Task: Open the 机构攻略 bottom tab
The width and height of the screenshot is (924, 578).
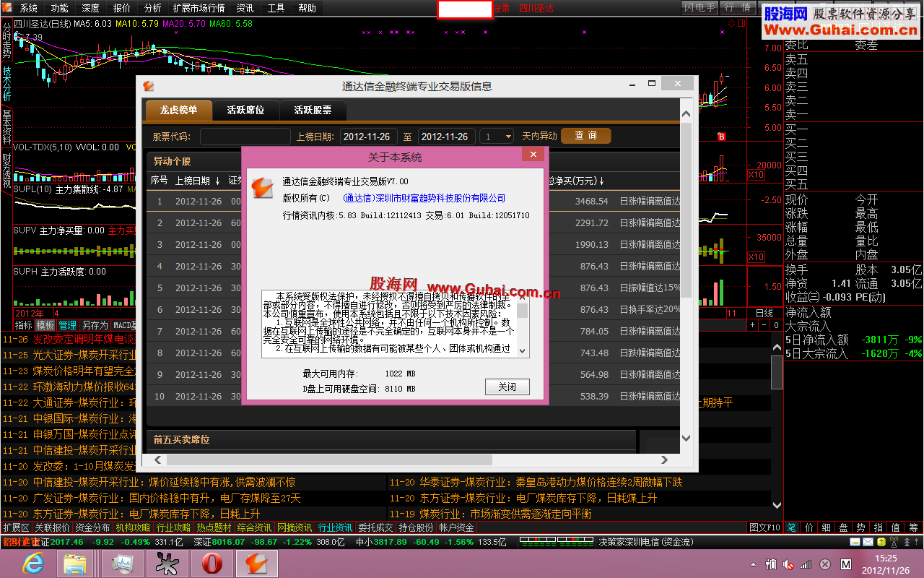Action: 134,527
